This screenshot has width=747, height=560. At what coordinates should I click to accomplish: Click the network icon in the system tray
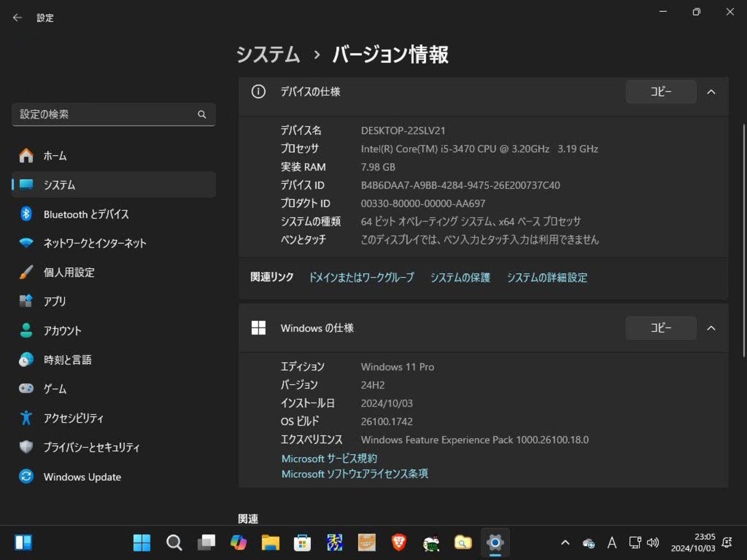[635, 543]
